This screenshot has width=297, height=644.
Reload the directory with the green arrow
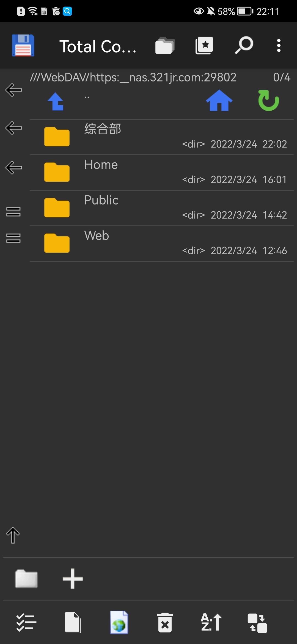(x=269, y=100)
